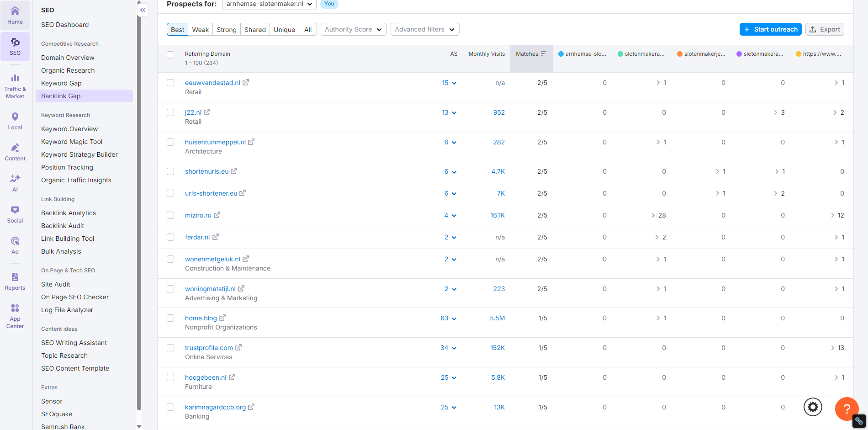The image size is (868, 430).
Task: Open the SEO Dashboard via the SEO sidebar icon
Action: coord(15,46)
